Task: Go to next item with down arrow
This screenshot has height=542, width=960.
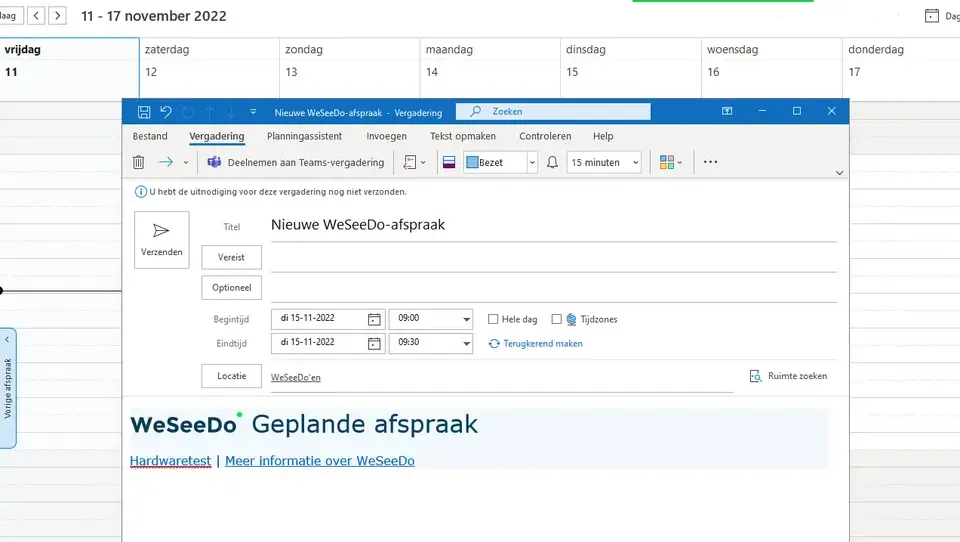Action: [231, 112]
